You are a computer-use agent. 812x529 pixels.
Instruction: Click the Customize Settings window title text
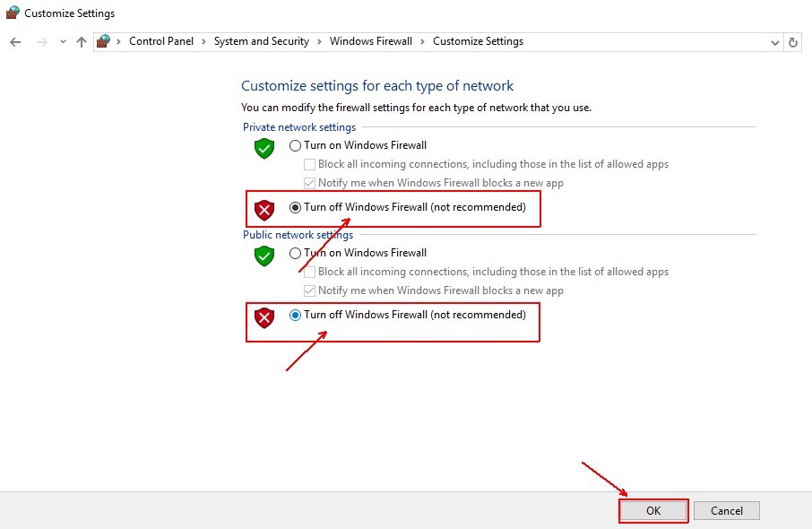coord(69,13)
